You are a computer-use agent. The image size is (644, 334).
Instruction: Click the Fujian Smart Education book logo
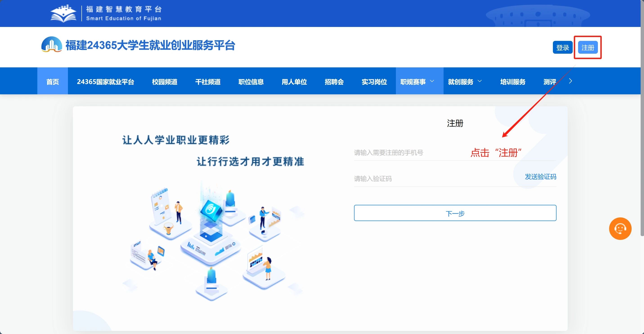(x=63, y=13)
